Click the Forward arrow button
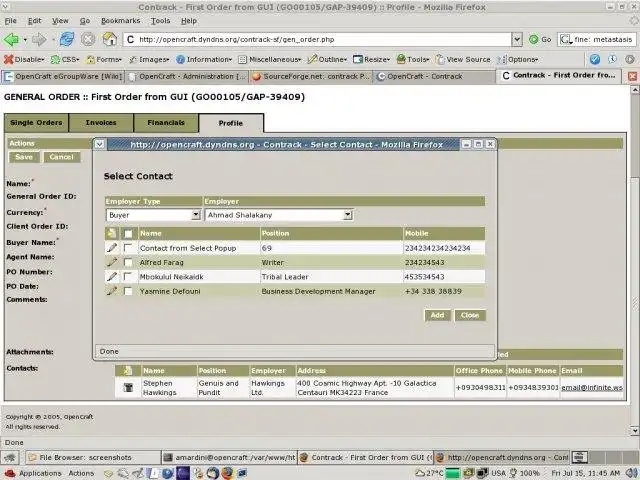This screenshot has height=480, width=640. 39,40
